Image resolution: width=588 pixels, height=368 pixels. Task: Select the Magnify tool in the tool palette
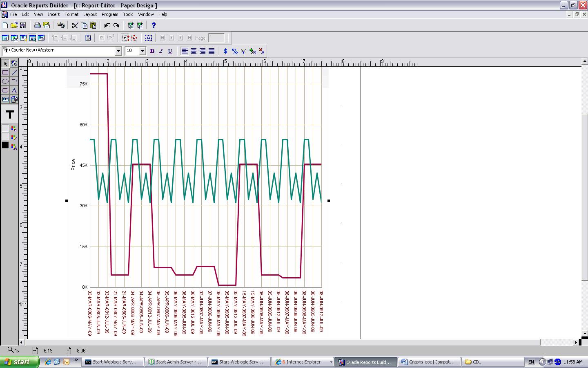(x=14, y=63)
